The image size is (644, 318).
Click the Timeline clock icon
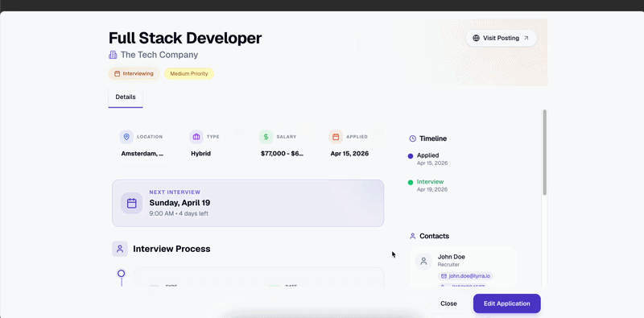413,138
